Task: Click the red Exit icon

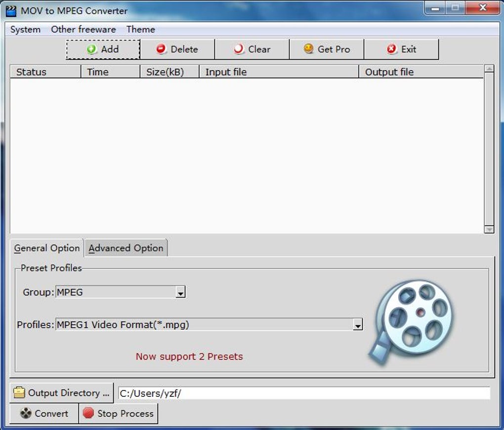Action: [391, 49]
